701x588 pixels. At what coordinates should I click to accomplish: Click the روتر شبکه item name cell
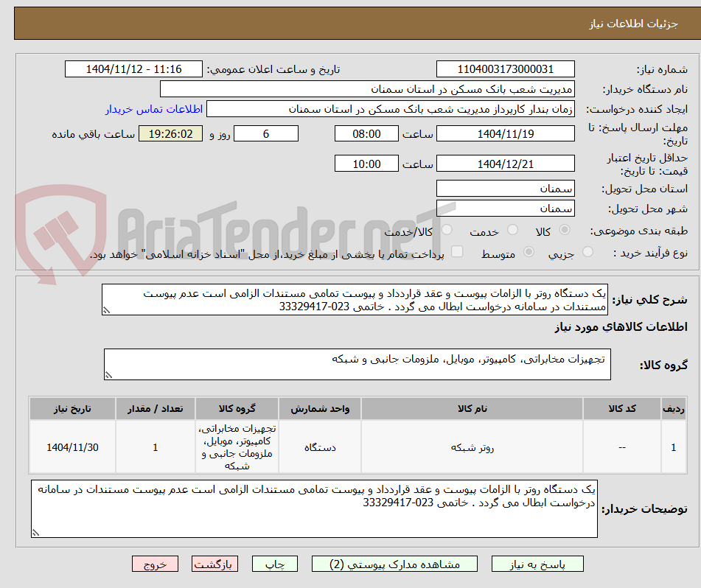pyautogui.click(x=472, y=447)
